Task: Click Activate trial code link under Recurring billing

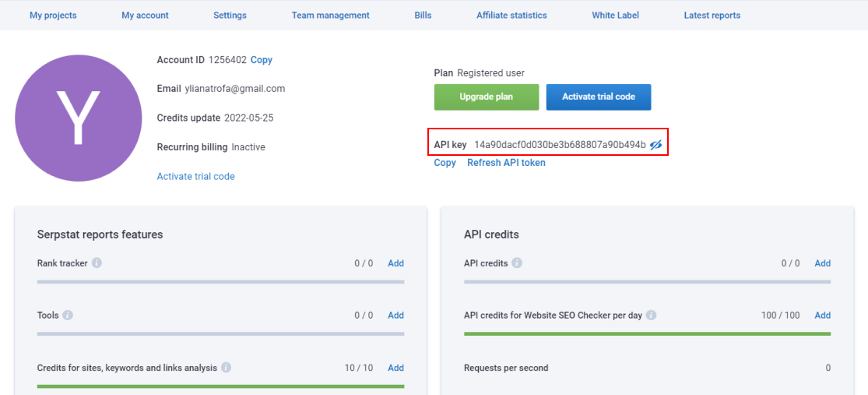Action: tap(196, 176)
